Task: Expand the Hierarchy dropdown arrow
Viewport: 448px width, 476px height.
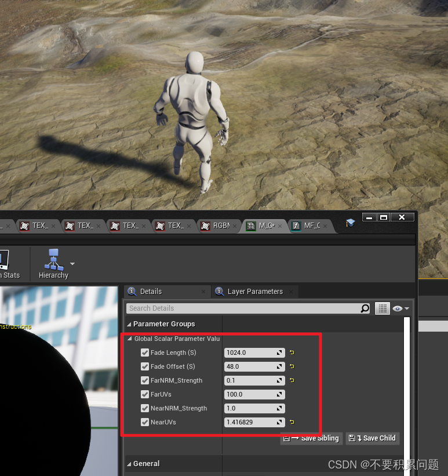Action: [x=72, y=264]
